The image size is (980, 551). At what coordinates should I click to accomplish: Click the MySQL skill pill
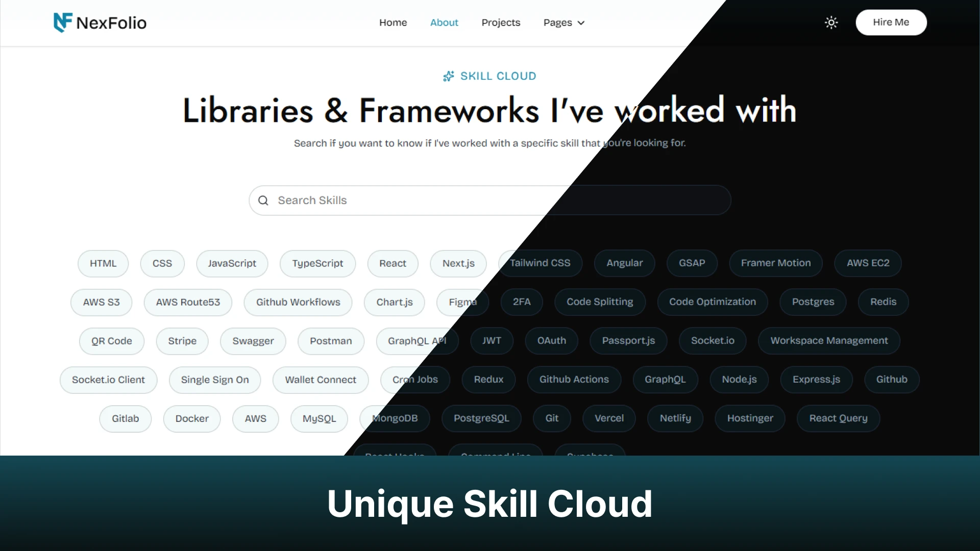click(x=319, y=418)
